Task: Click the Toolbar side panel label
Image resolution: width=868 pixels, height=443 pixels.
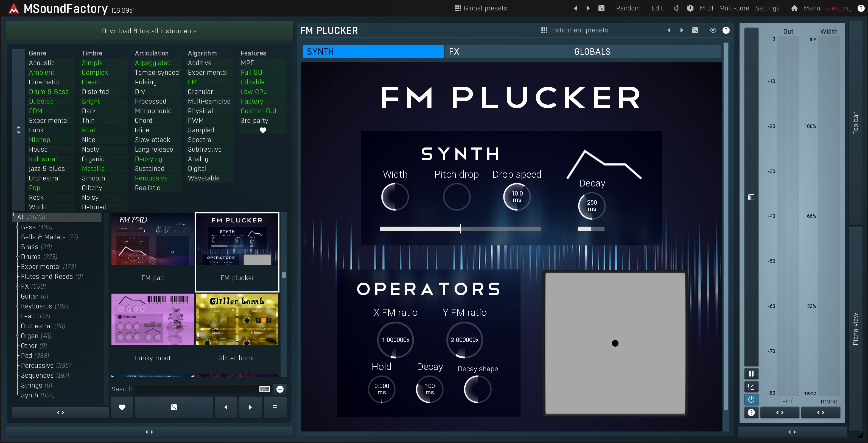Action: click(855, 123)
